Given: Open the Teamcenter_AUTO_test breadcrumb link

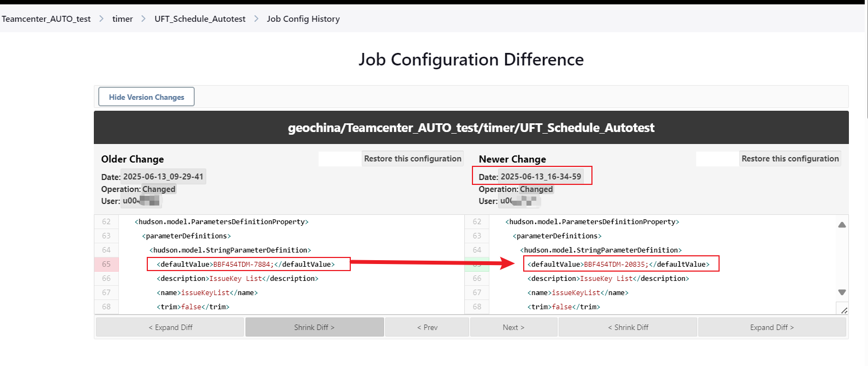Looking at the screenshot, I should click(46, 19).
